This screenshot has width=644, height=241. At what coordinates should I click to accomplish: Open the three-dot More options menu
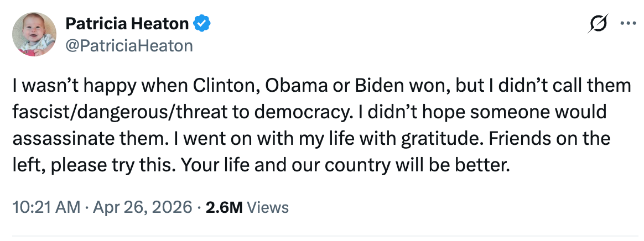628,24
